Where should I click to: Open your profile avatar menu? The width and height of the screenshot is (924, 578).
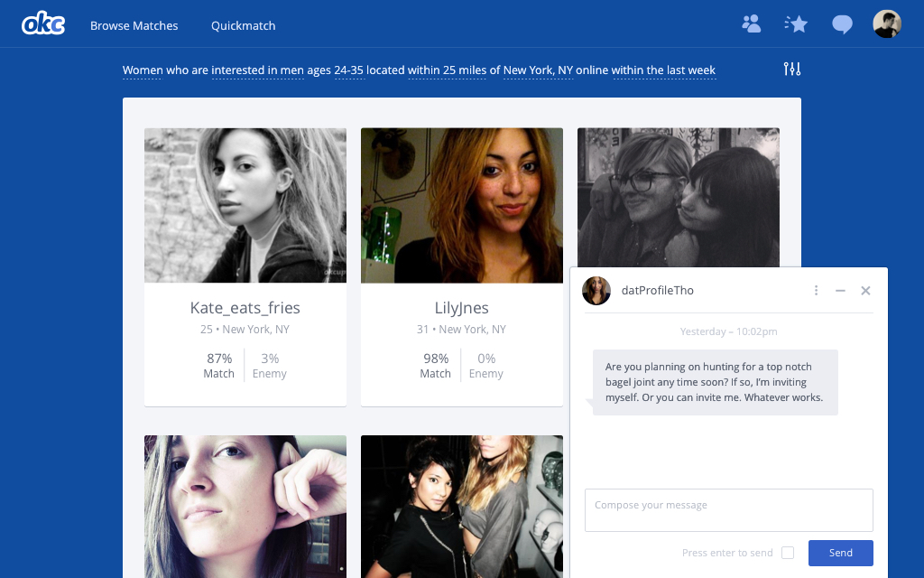point(887,24)
